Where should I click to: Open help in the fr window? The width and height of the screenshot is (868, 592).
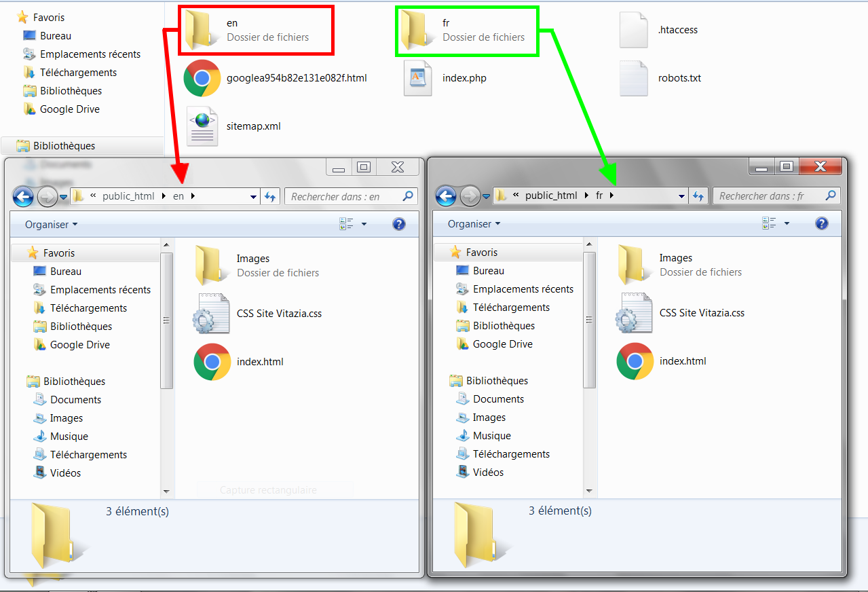click(822, 223)
